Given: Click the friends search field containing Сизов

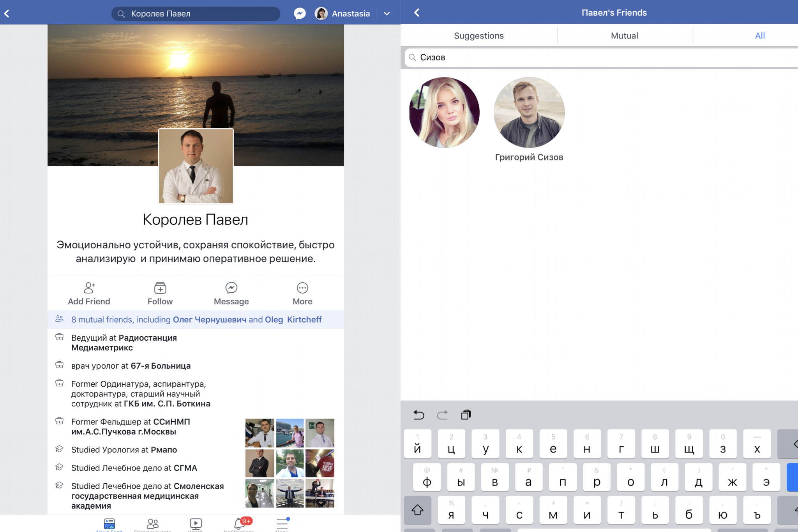Looking at the screenshot, I should (x=600, y=58).
